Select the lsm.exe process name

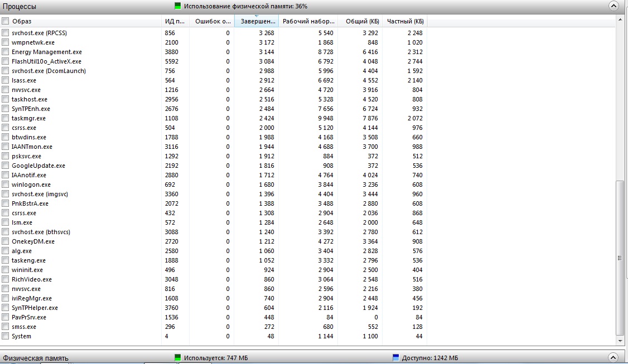coord(22,222)
